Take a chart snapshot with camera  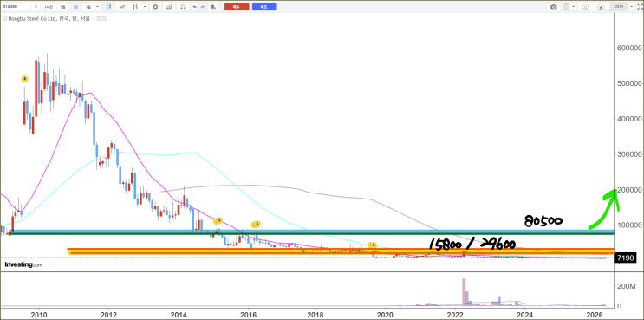point(554,7)
